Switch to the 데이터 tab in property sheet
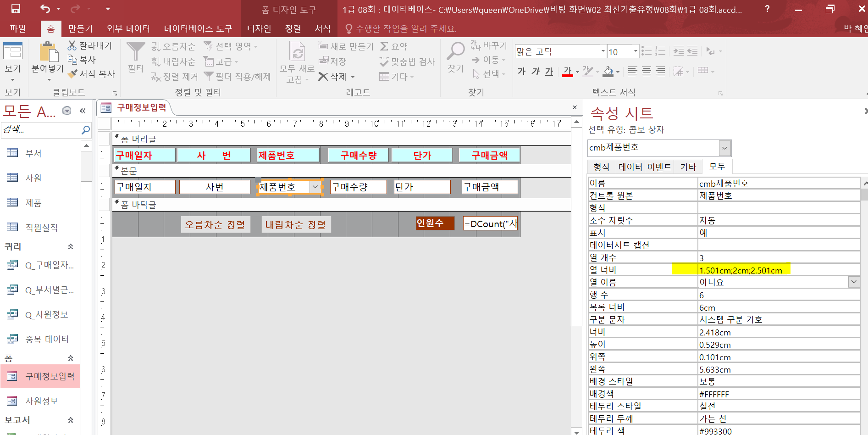868x435 pixels. tap(630, 167)
